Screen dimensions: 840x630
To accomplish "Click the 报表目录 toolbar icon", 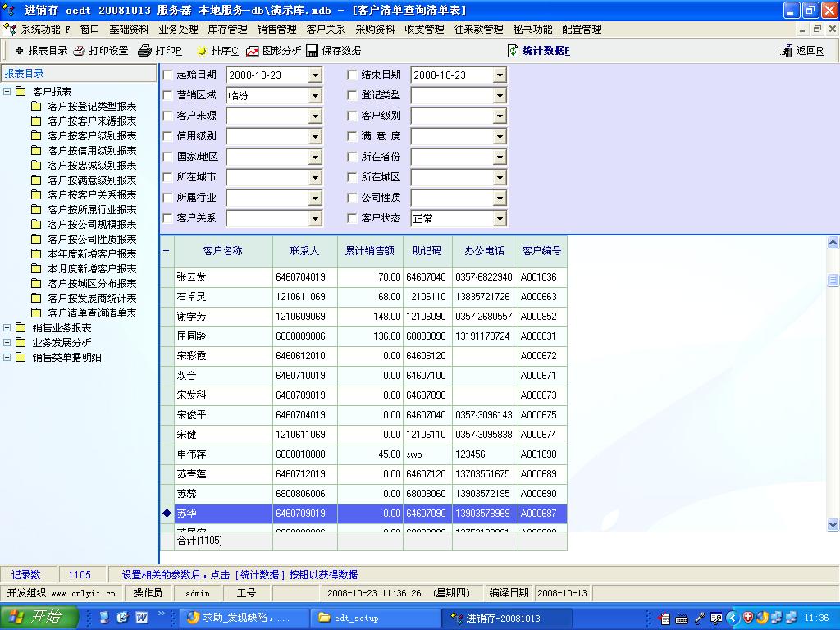I will [20, 51].
